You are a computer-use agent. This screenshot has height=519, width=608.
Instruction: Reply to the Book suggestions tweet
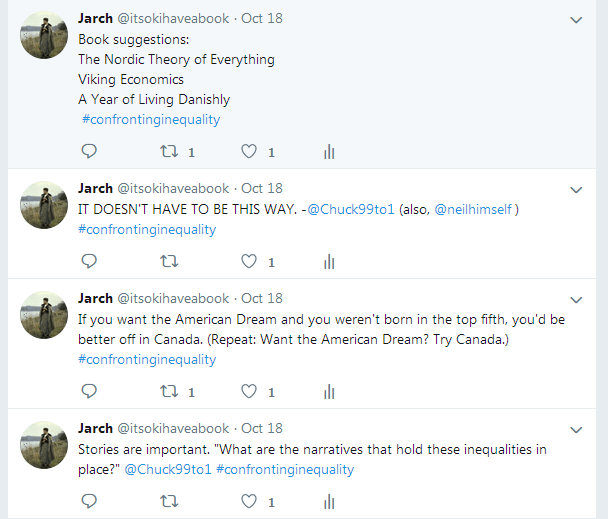point(89,151)
